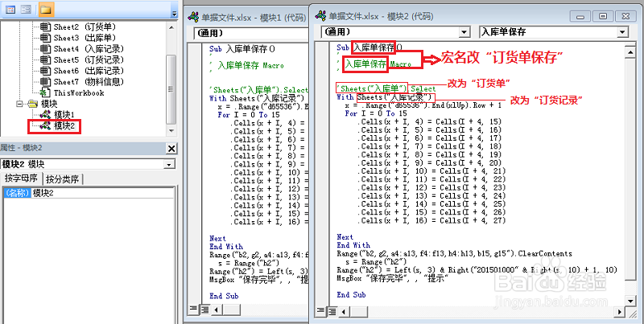Close the 属性 - 模块2 properties panel
The height and width of the screenshot is (324, 644).
tap(172, 149)
